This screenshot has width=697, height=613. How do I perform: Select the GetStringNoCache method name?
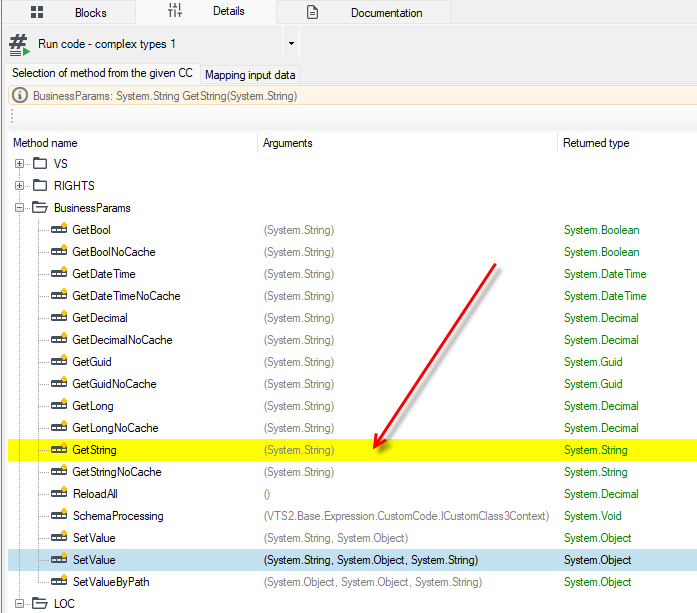[117, 472]
